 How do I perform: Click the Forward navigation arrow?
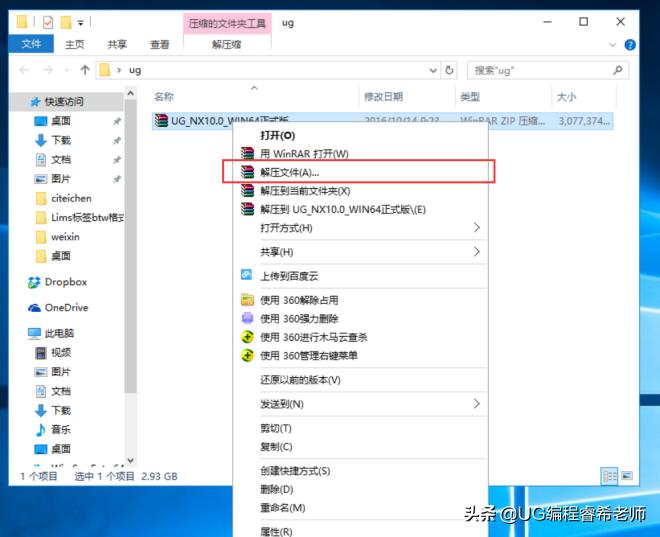point(48,70)
